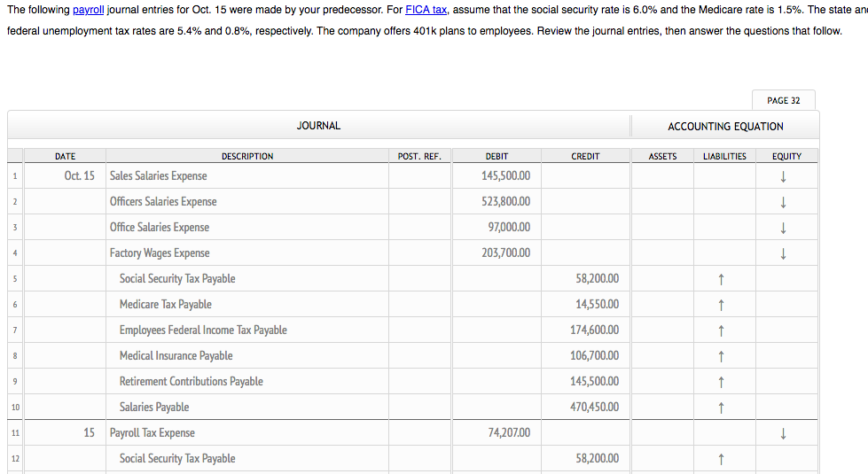Select Social Security Tax Payable in row 12

[177, 458]
